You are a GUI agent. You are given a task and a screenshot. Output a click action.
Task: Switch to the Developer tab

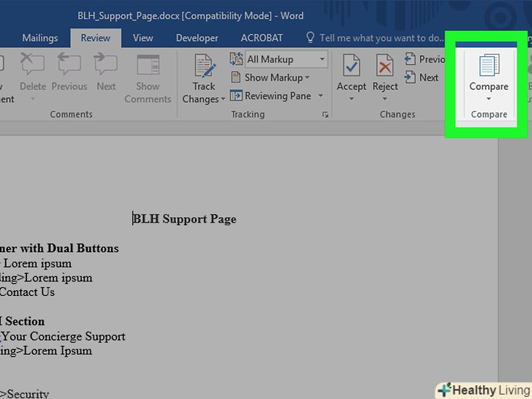coord(197,38)
